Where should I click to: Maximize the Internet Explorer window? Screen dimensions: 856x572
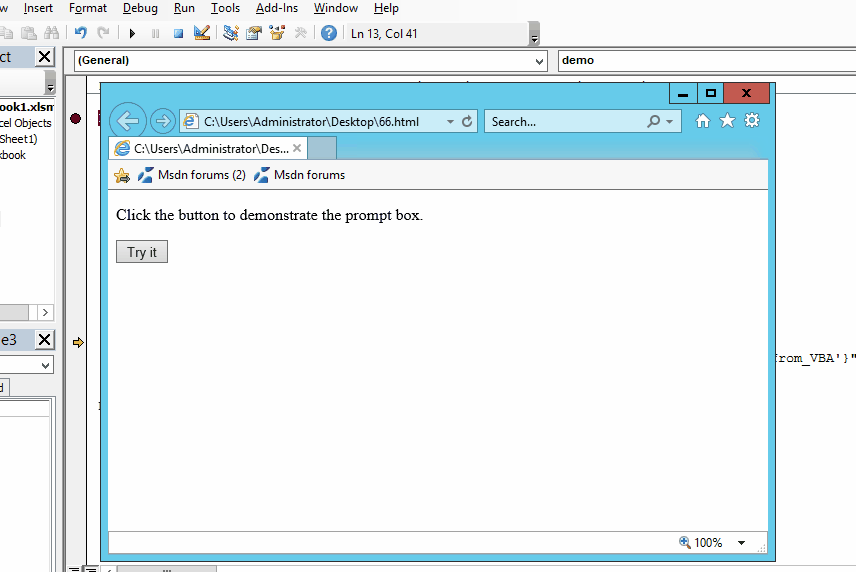click(x=710, y=93)
